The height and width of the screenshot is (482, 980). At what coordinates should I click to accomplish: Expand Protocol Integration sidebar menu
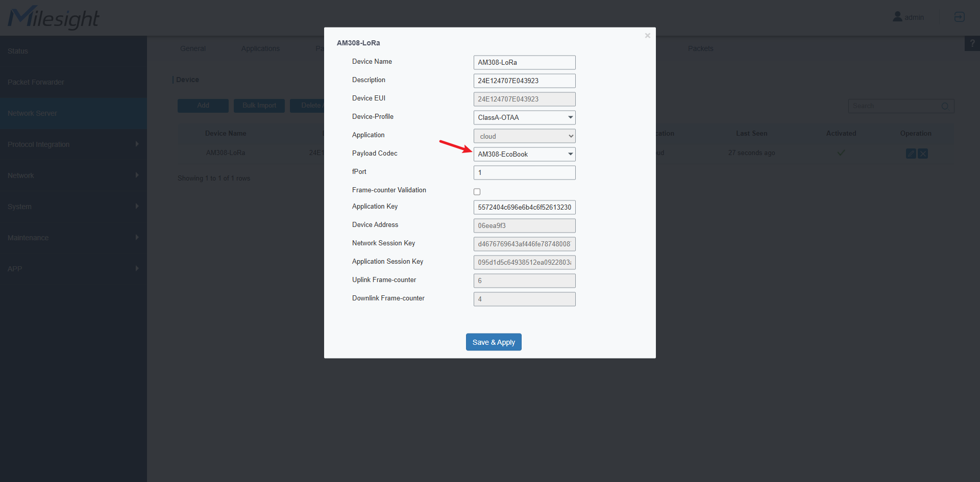point(73,144)
